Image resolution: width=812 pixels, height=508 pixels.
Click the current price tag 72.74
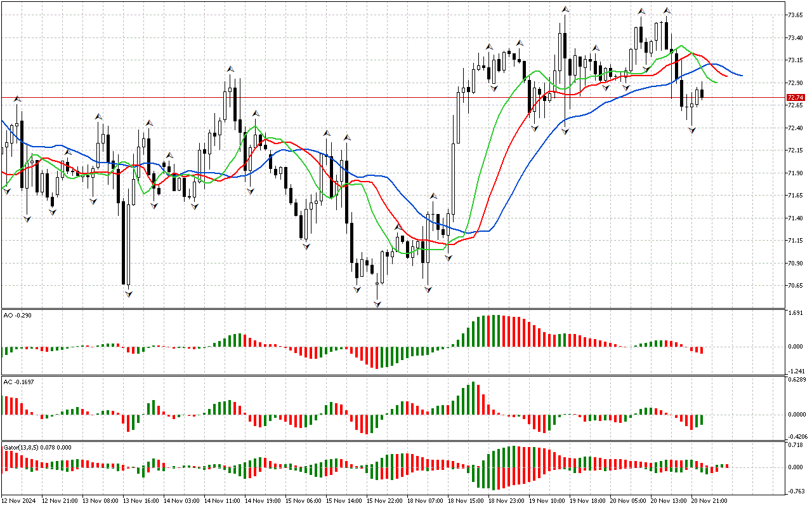pyautogui.click(x=796, y=98)
